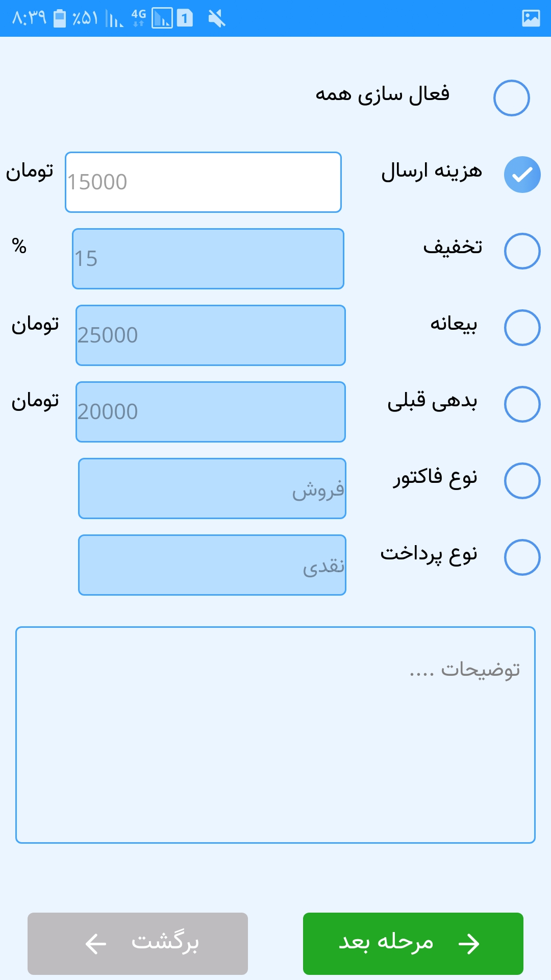
Task: Tap the SIM card 1 icon
Action: click(x=185, y=19)
